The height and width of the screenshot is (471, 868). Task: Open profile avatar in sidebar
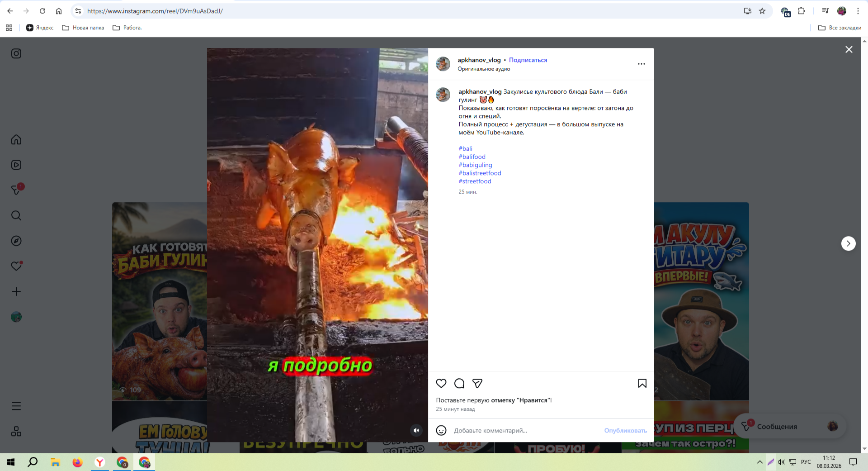tap(16, 317)
